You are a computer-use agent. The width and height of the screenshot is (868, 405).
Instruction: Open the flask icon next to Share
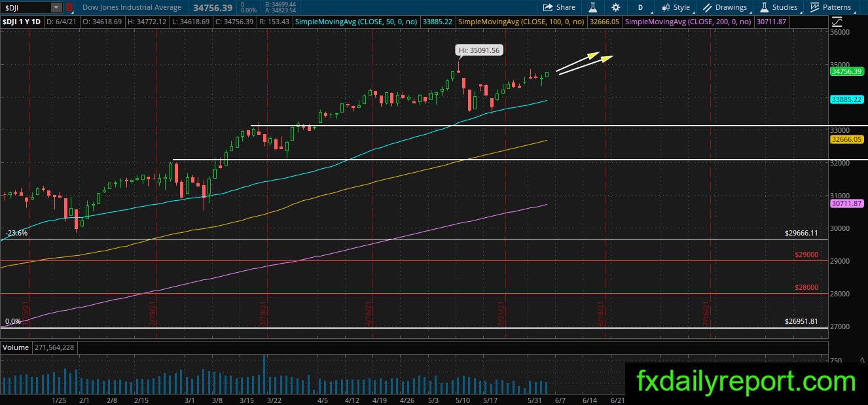click(x=592, y=7)
